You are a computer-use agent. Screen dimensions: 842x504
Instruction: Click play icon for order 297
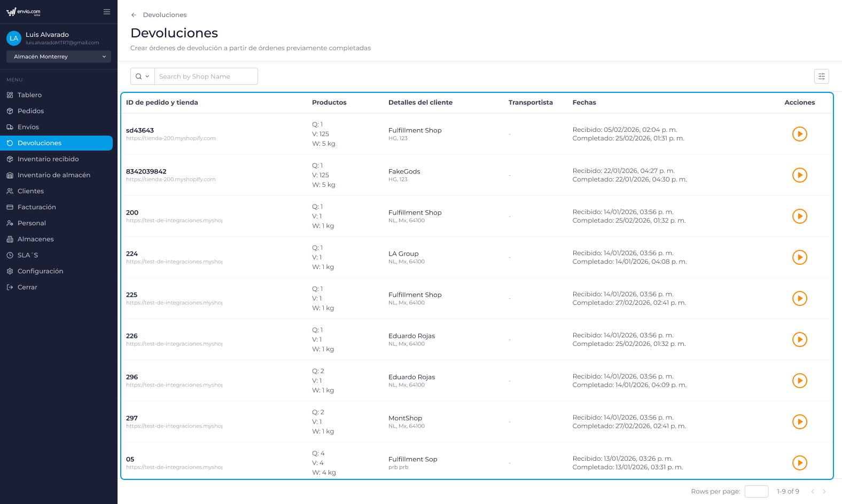(799, 422)
